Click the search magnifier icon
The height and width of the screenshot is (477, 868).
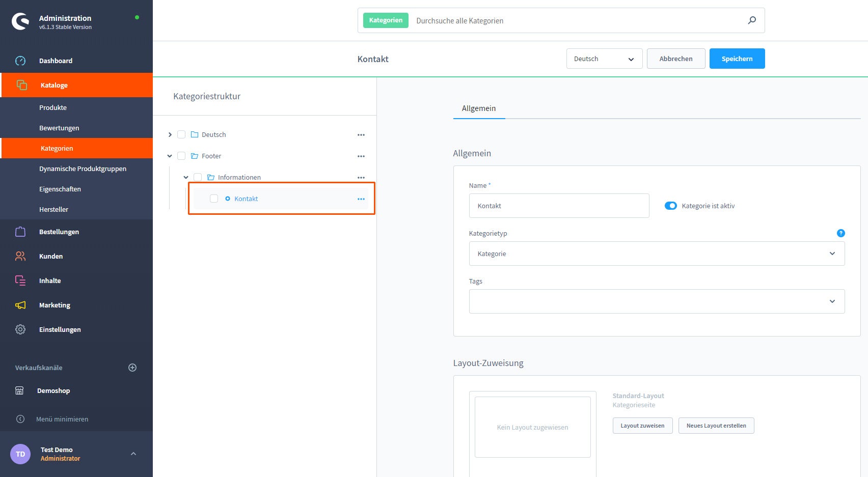tap(752, 20)
